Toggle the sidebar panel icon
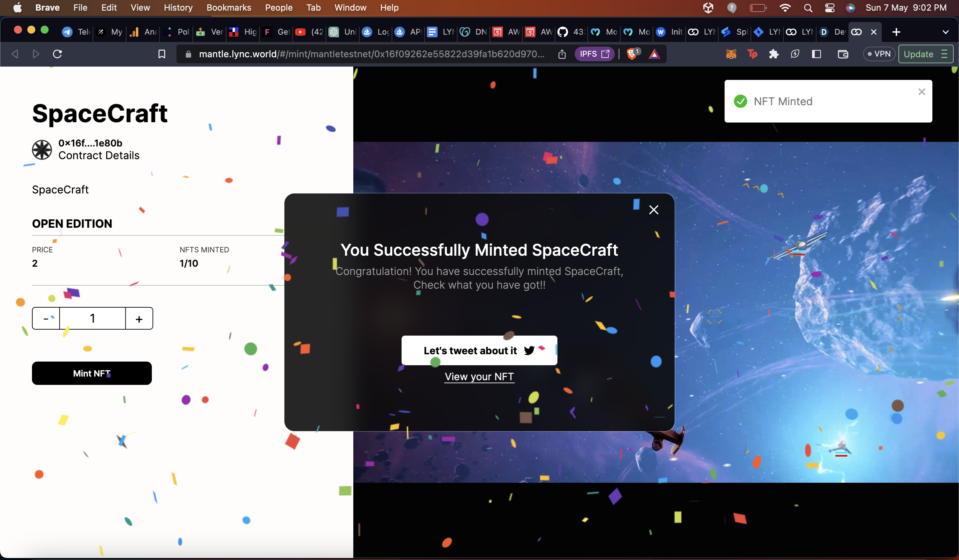The height and width of the screenshot is (560, 959). click(x=816, y=54)
